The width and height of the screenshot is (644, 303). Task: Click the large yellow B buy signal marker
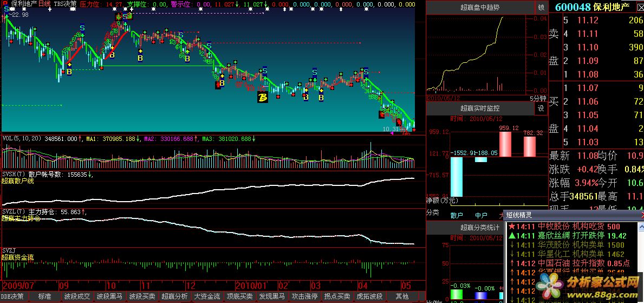pyautogui.click(x=263, y=98)
